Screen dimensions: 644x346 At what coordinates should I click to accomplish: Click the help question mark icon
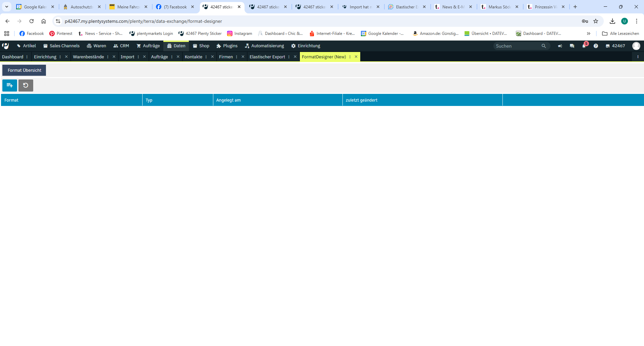tap(596, 46)
